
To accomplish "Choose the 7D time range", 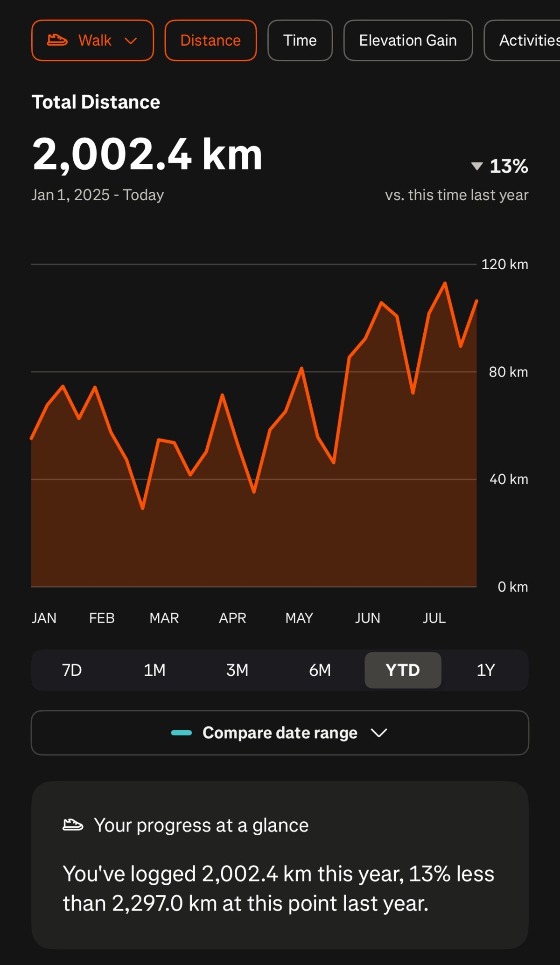I will click(72, 670).
